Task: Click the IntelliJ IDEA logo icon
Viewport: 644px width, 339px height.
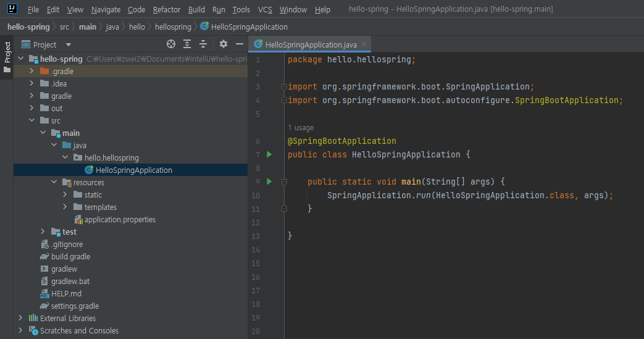Action: [x=12, y=9]
